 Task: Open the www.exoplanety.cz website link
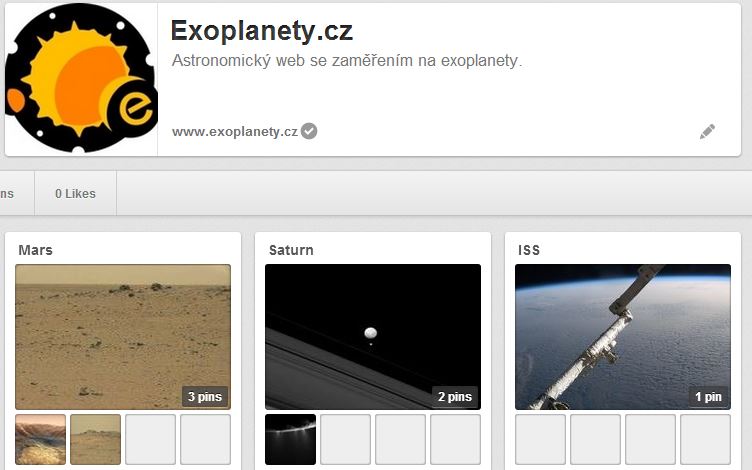[235, 131]
